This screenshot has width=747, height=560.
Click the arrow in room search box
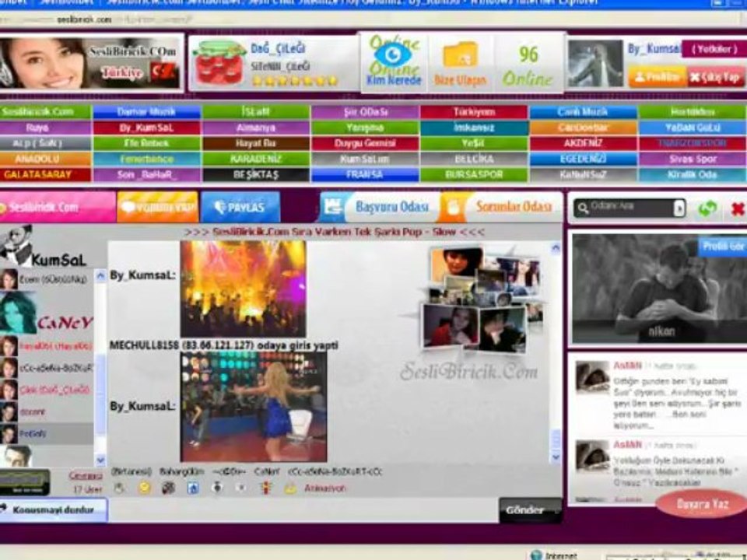[x=679, y=208]
